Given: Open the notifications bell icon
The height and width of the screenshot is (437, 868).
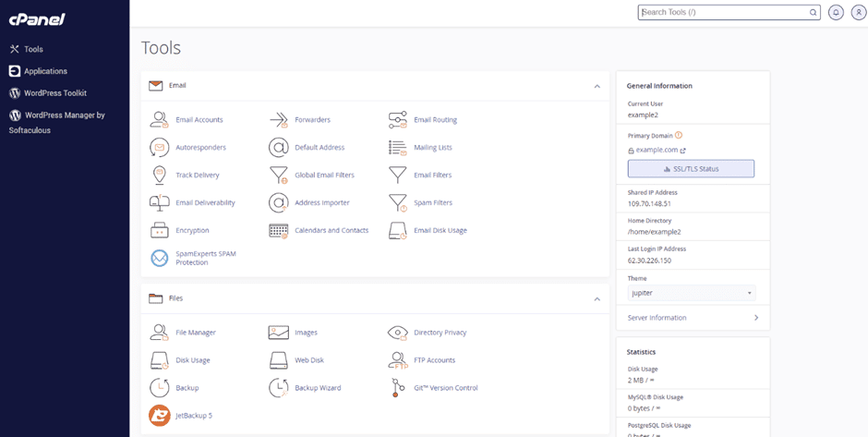Looking at the screenshot, I should 836,12.
